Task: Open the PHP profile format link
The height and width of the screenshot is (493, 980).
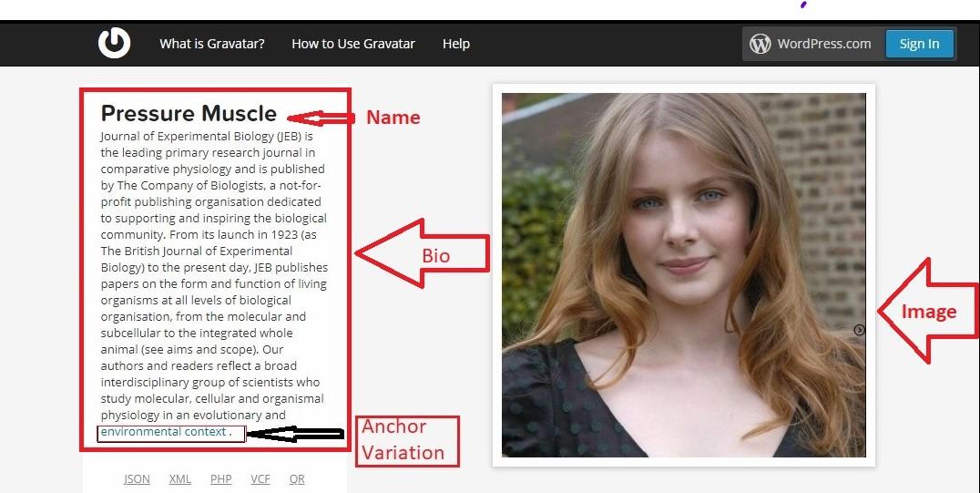Action: (x=220, y=478)
